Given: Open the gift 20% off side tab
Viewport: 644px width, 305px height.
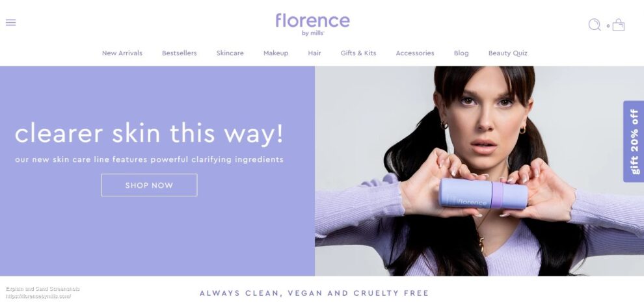Looking at the screenshot, I should coord(634,141).
